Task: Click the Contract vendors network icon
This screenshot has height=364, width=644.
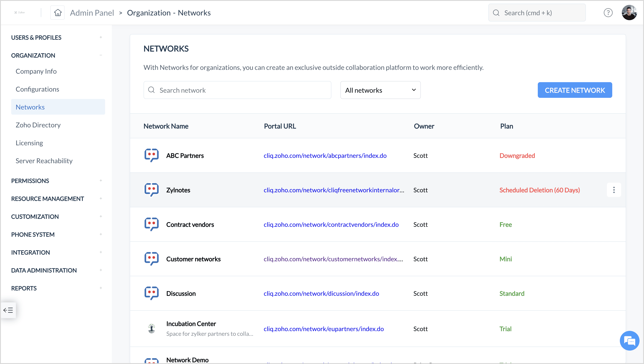Action: click(x=152, y=224)
